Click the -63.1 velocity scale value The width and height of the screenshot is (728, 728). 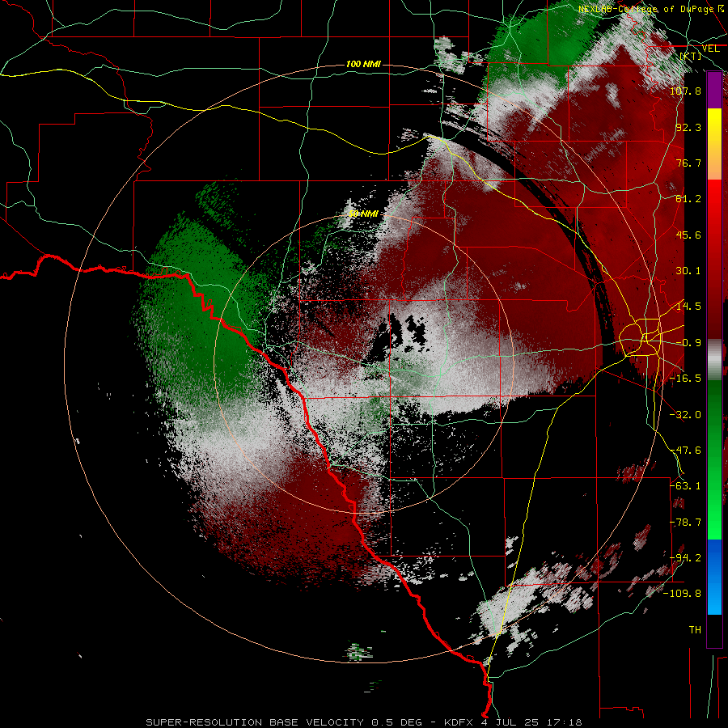point(685,486)
